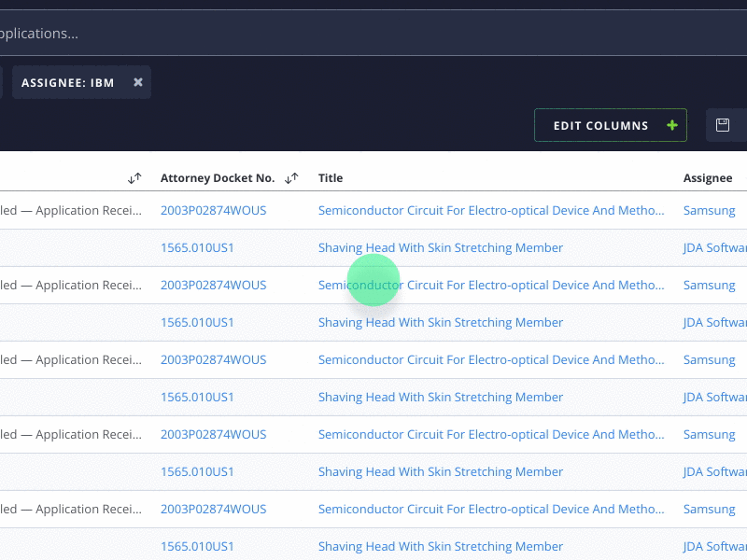
Task: Click the Attorney Docket No. column header
Action: pos(218,178)
